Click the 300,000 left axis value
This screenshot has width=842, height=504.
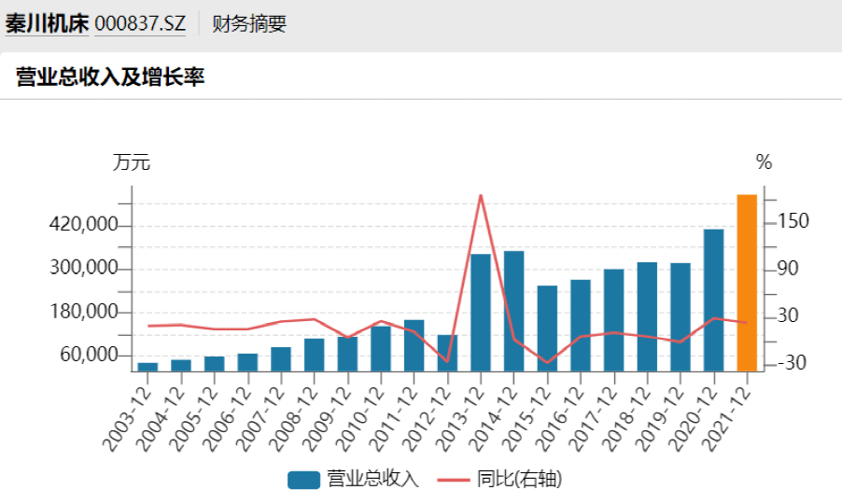click(x=83, y=267)
